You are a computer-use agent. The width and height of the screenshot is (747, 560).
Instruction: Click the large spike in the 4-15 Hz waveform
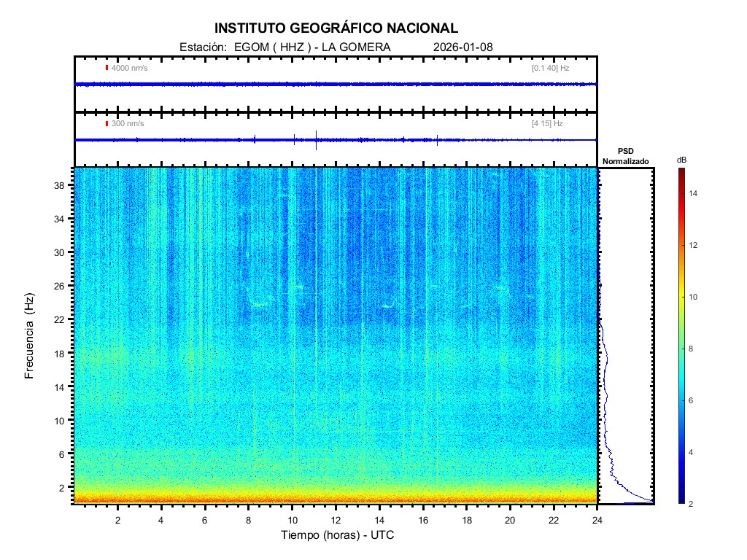click(316, 139)
